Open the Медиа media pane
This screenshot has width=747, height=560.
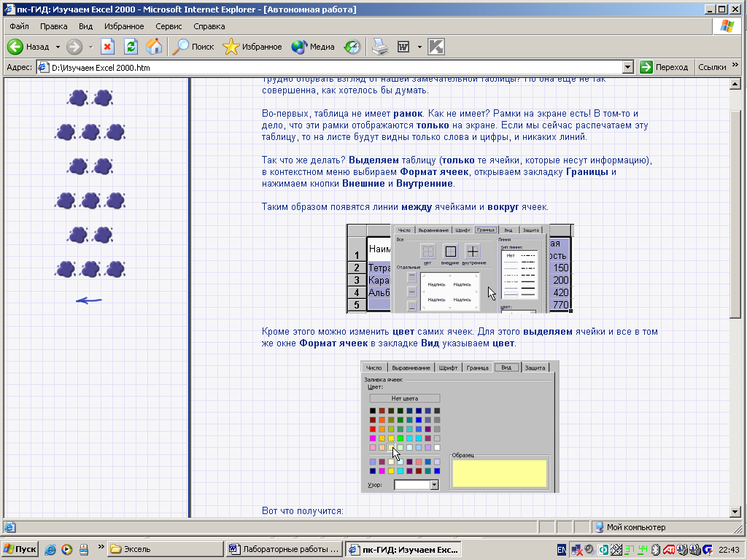(313, 47)
